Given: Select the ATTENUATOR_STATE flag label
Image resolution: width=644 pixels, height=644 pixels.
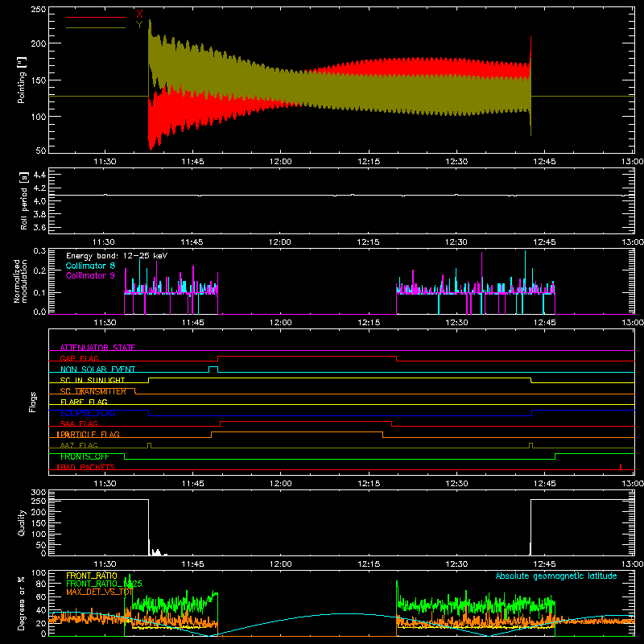Looking at the screenshot, I should (97, 348).
